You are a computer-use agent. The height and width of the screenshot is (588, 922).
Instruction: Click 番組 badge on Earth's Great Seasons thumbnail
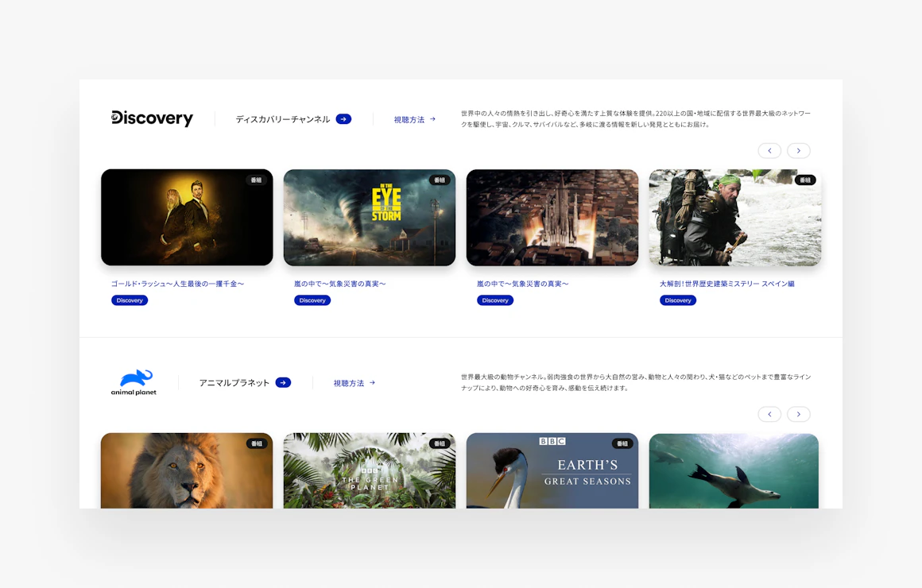click(x=622, y=443)
